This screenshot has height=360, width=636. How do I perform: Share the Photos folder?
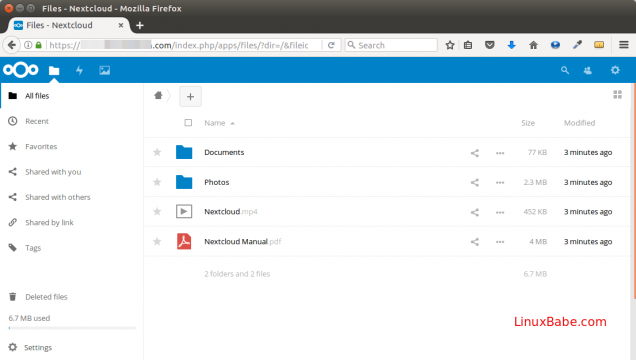click(x=475, y=182)
